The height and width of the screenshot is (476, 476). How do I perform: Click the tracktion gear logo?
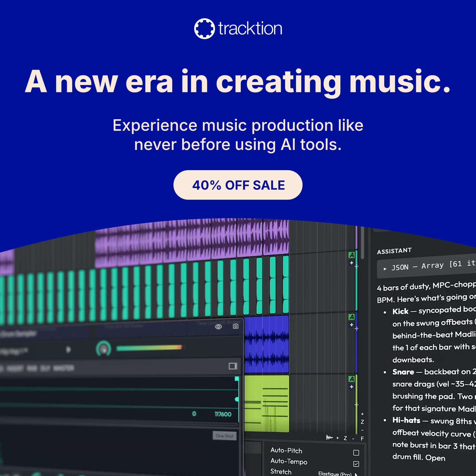[204, 29]
